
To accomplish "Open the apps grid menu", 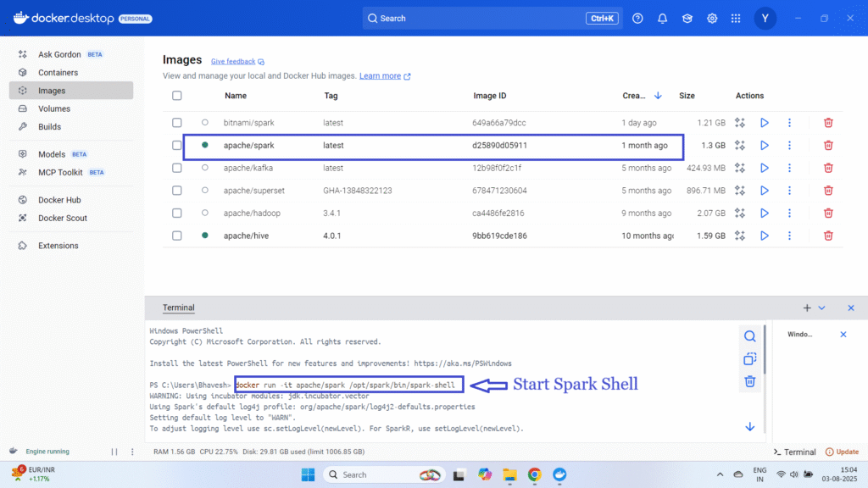I will (x=736, y=19).
